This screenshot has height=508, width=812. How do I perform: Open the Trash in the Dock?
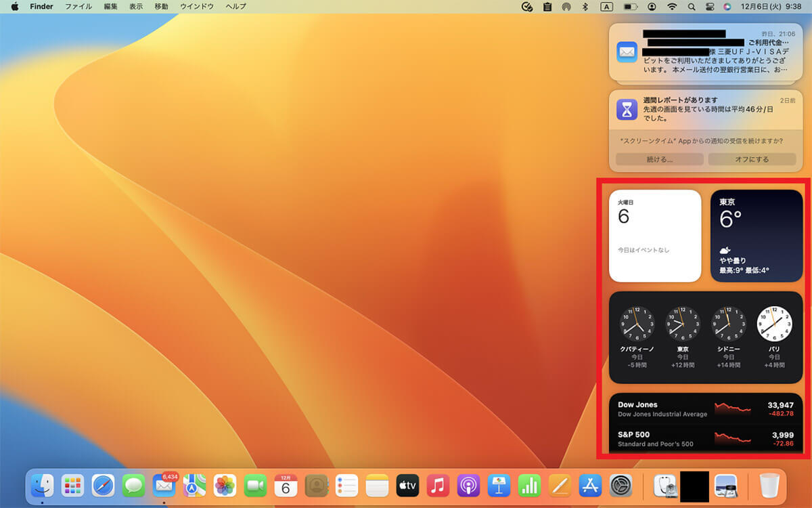[769, 485]
